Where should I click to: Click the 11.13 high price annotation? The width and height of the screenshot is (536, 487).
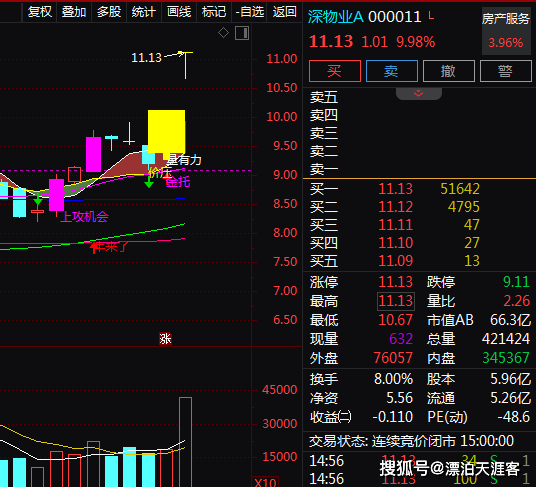[x=147, y=58]
